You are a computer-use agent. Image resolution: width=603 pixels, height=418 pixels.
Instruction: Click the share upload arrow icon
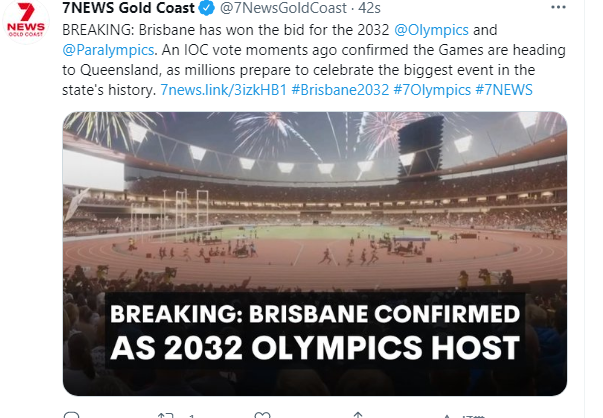click(x=358, y=415)
